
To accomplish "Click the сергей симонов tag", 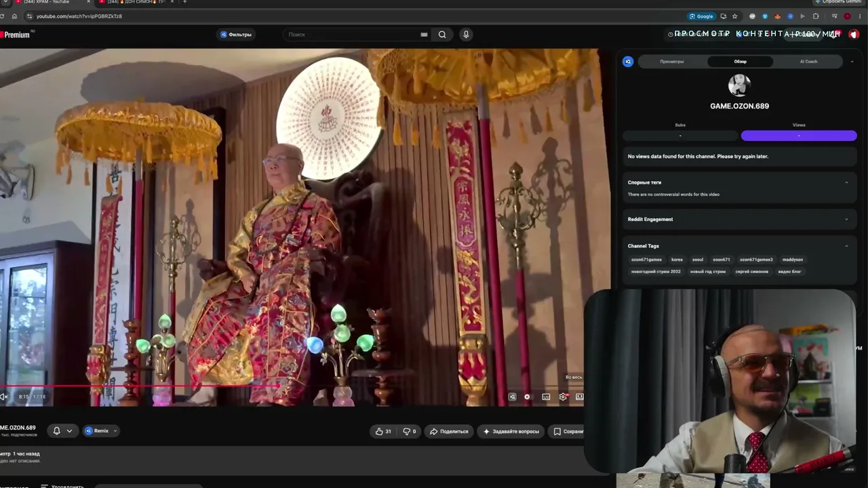I will (x=752, y=272).
